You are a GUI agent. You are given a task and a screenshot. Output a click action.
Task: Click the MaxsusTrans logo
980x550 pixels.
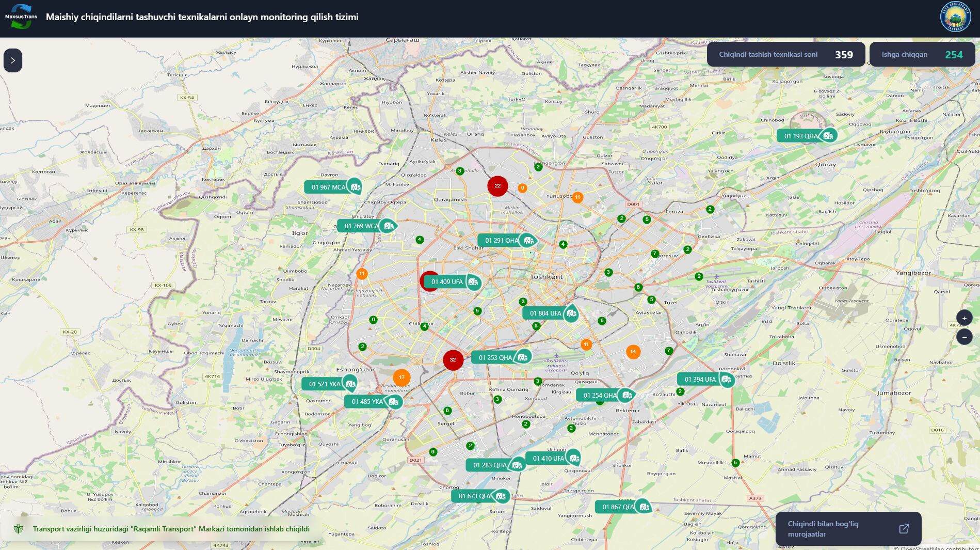pos(21,17)
